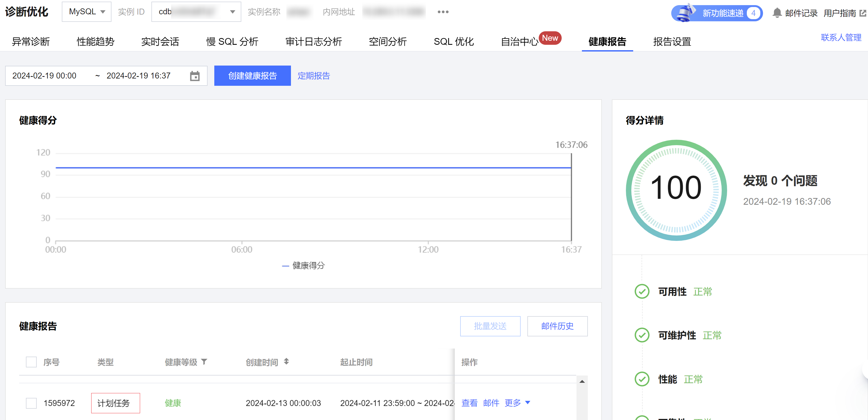Open the 报告设置 tab

pyautogui.click(x=672, y=42)
